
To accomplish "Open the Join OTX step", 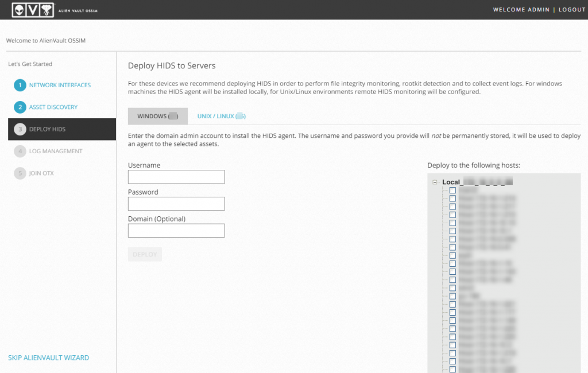I will (x=41, y=173).
